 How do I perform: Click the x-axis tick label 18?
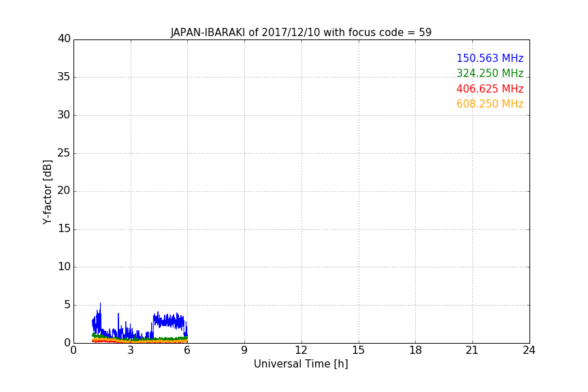[x=416, y=350]
